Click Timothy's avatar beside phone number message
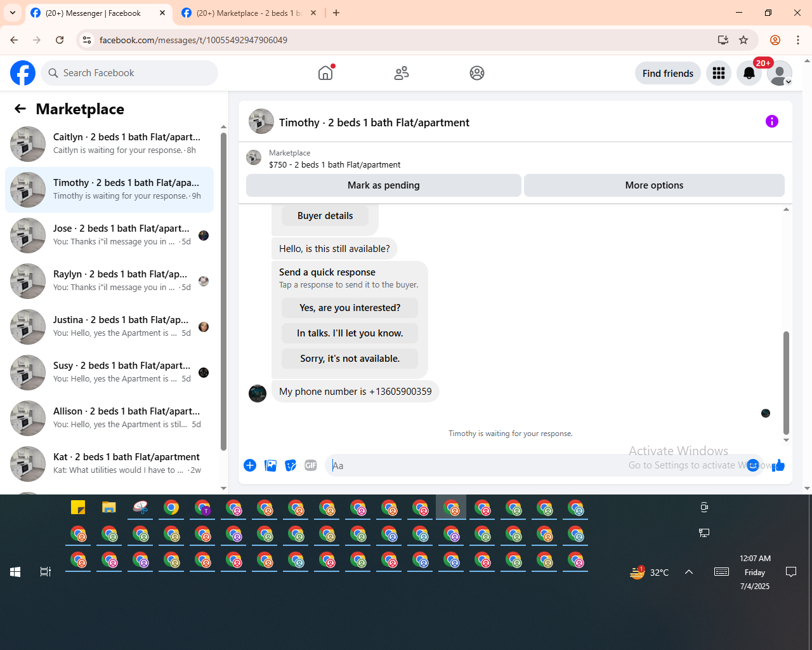This screenshot has width=812, height=650. pyautogui.click(x=258, y=394)
